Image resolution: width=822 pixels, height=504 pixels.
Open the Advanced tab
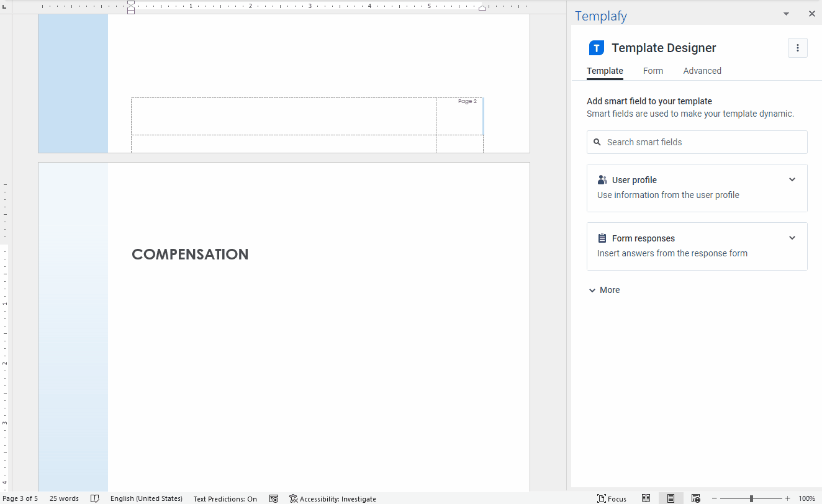[702, 71]
